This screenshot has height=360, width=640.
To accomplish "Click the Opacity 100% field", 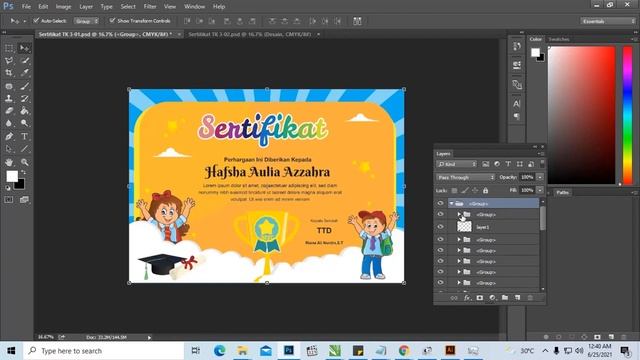I will click(527, 177).
